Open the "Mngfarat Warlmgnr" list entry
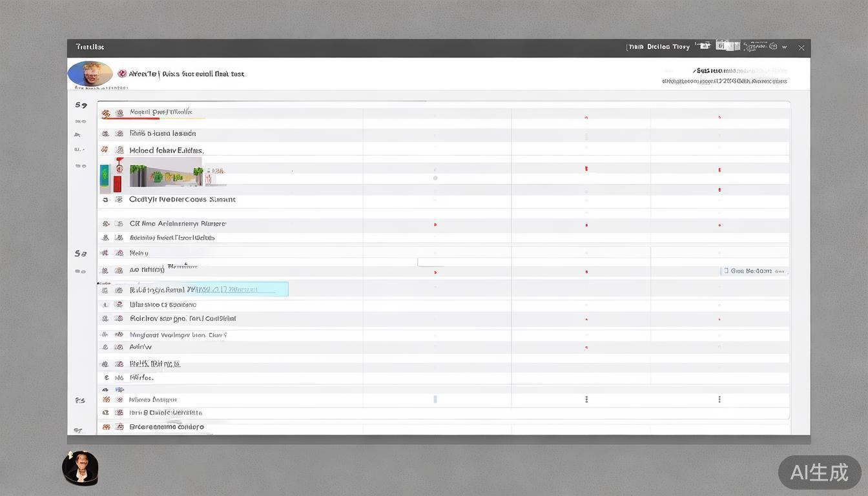Screen dimensions: 868x496 tap(178, 335)
